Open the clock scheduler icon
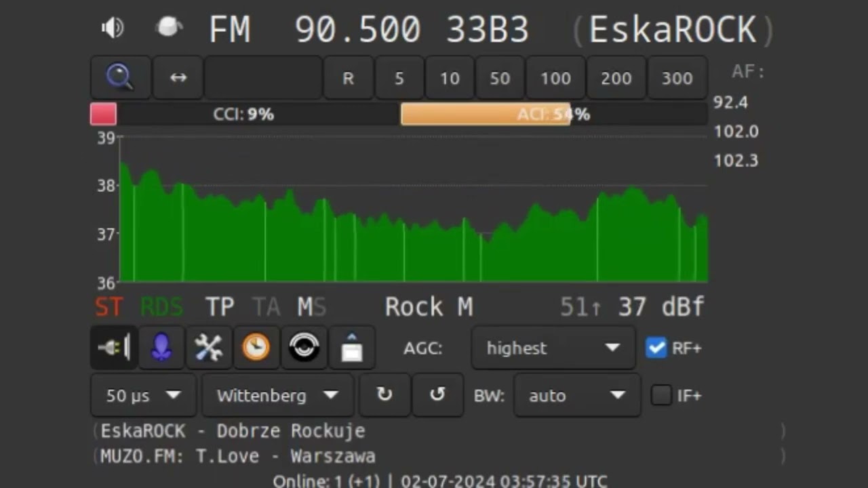Viewport: 868px width, 488px height. [x=256, y=348]
